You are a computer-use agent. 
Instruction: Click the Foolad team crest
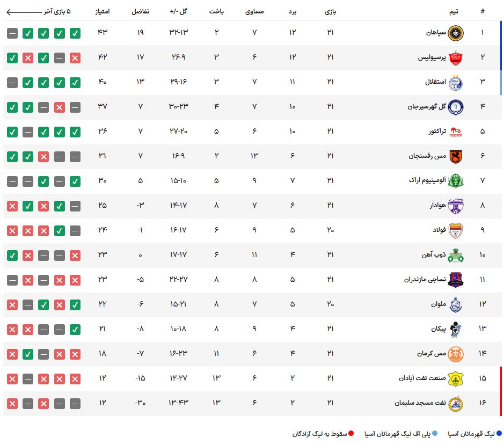coord(456,230)
